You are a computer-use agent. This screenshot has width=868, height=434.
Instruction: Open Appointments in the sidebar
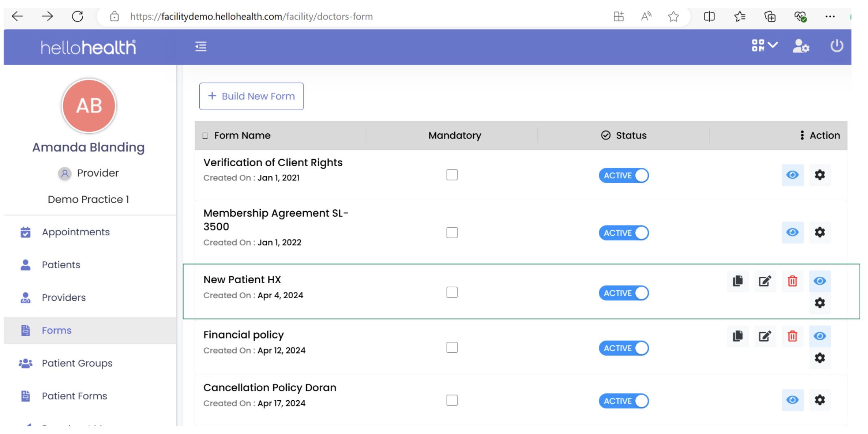tap(76, 232)
